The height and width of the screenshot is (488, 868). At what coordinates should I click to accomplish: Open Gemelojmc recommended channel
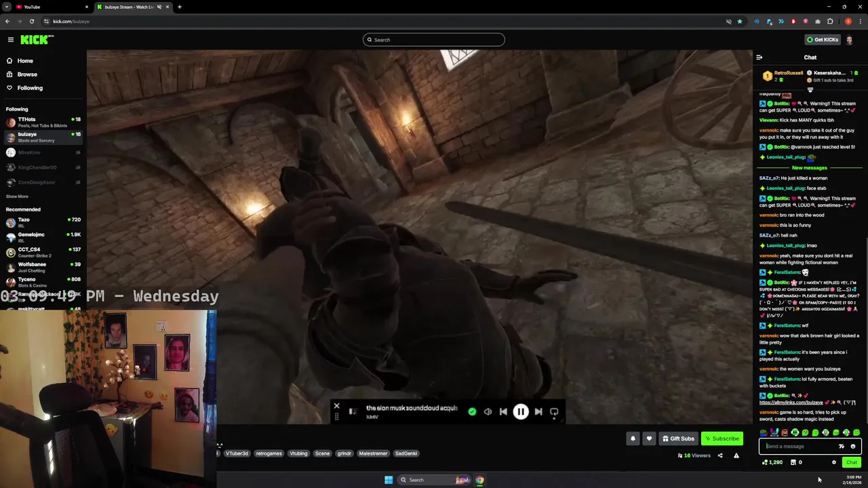42,237
